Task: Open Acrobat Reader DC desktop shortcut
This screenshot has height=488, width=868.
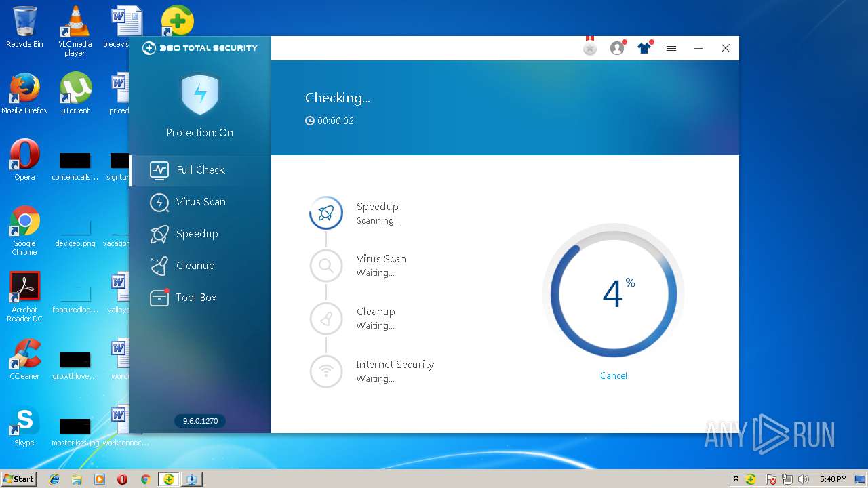Action: point(24,297)
